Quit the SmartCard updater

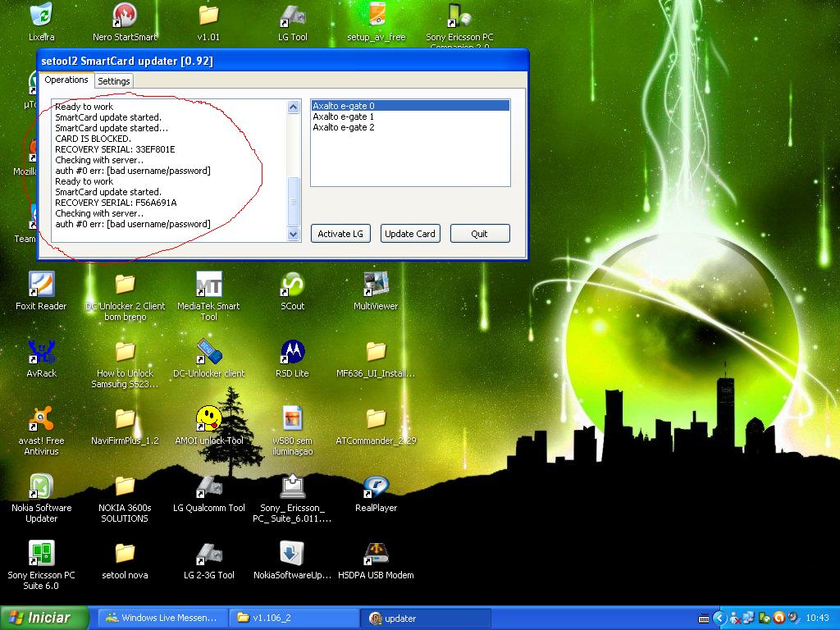[x=479, y=234]
